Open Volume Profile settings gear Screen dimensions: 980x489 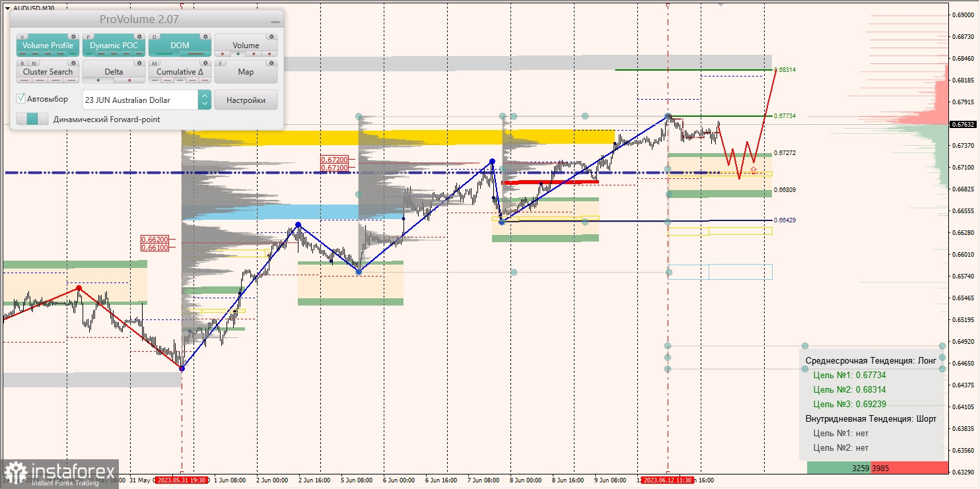coord(74,37)
